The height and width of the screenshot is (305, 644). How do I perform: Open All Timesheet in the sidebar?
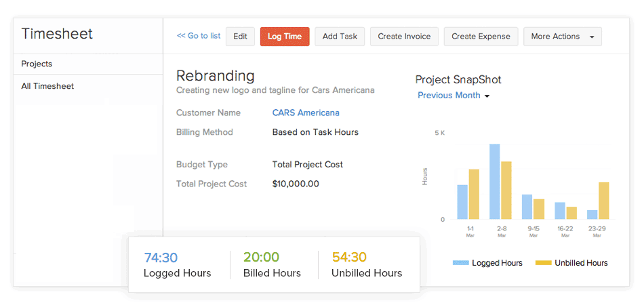coord(47,86)
